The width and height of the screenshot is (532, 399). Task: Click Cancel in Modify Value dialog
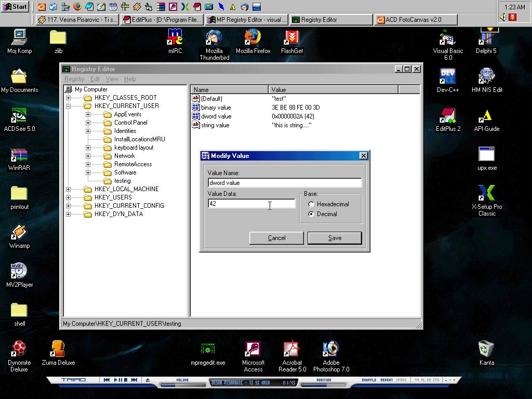click(x=276, y=238)
